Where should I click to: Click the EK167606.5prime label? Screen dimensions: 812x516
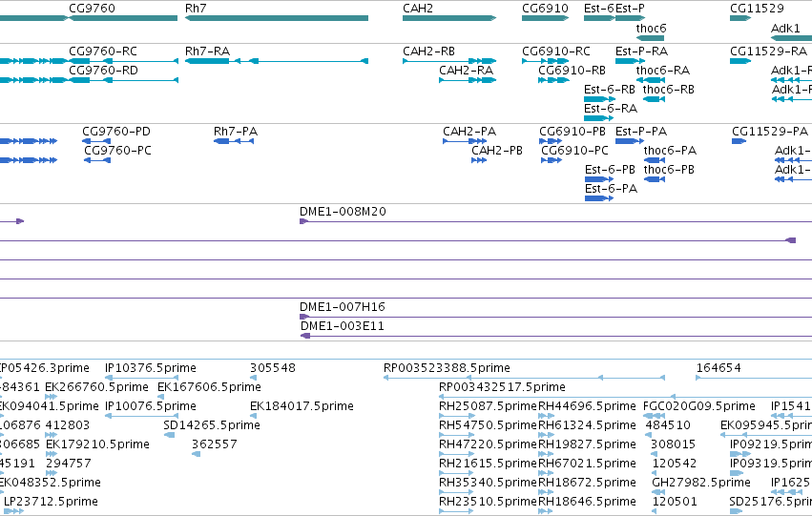[209, 387]
